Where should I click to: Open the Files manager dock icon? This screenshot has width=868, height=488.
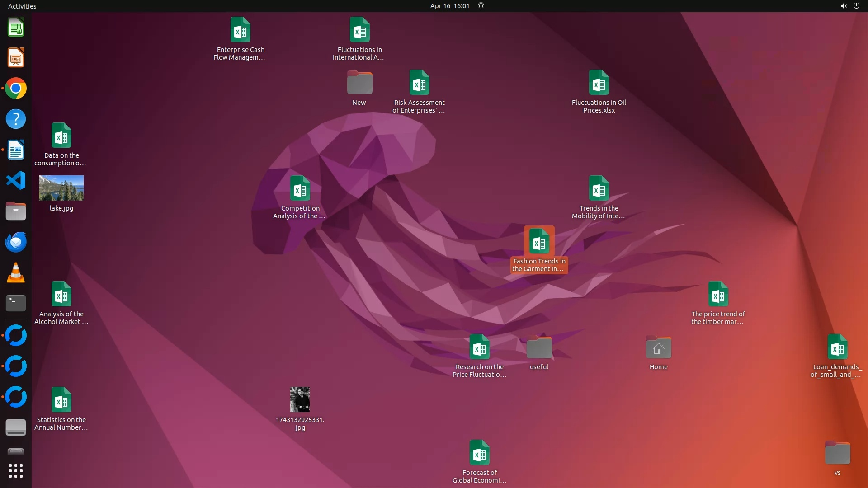(x=16, y=211)
